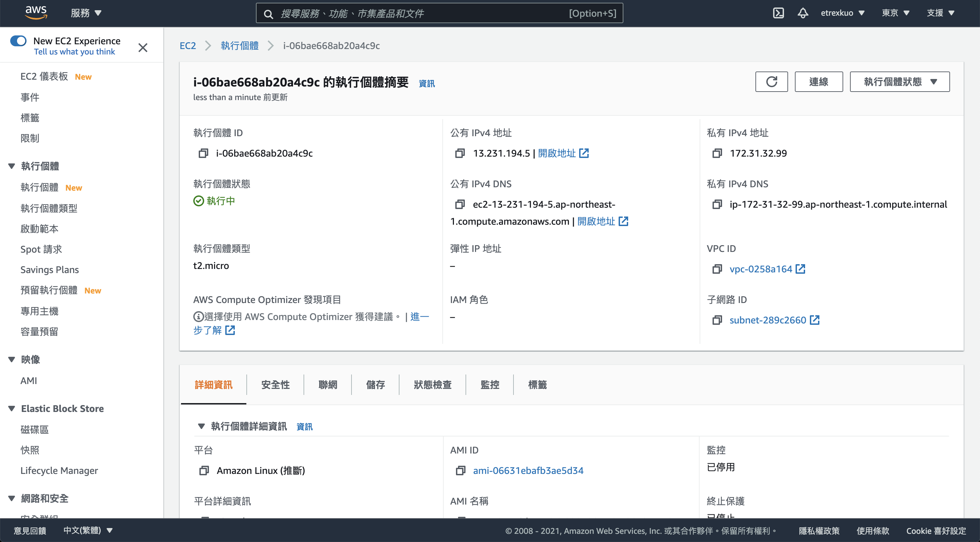980x542 pixels.
Task: Close the New EC2 Experience banner
Action: tap(143, 47)
